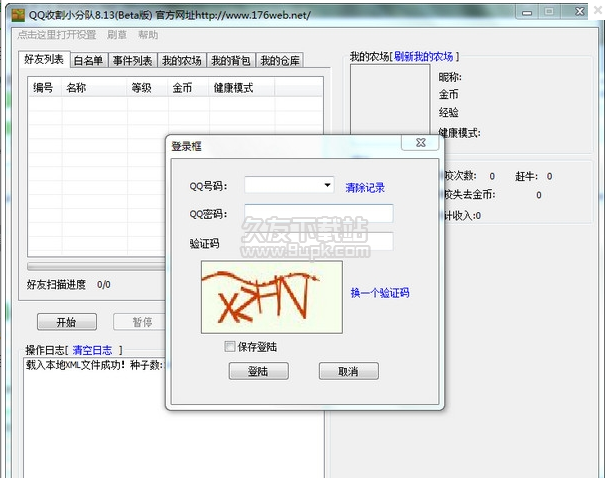This screenshot has width=606, height=478.
Task: Click the 刷新我的农场 link
Action: point(424,57)
